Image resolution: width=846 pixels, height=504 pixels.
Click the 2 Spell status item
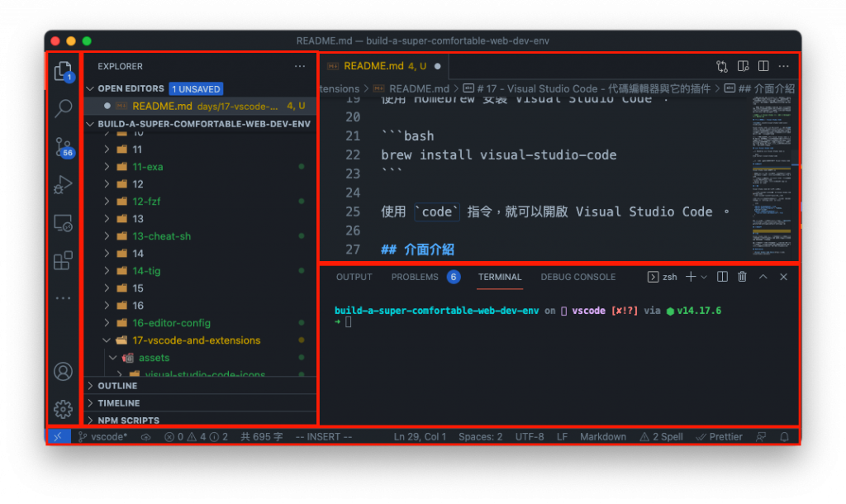click(661, 437)
